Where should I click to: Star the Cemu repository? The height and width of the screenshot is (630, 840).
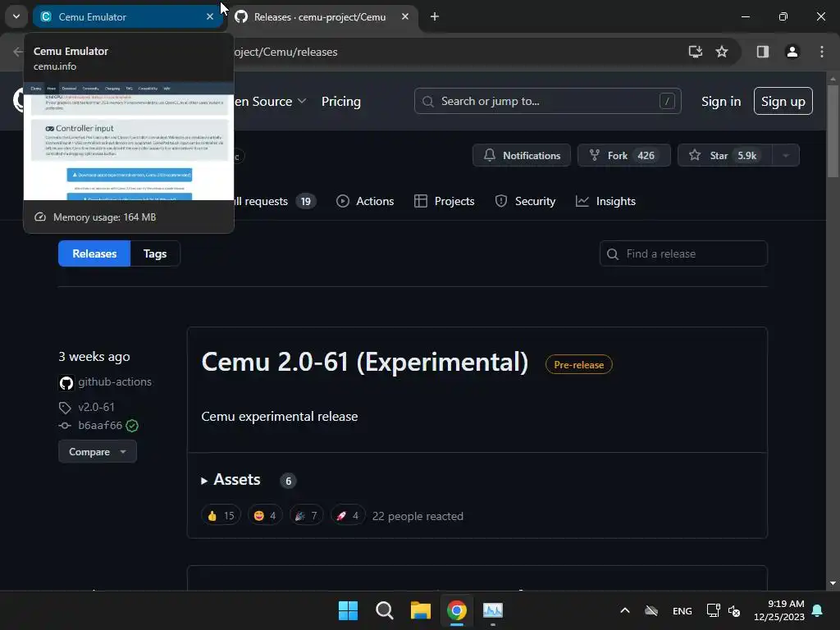click(725, 155)
